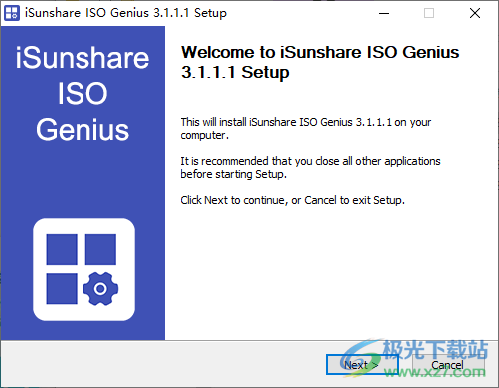Click the 'iSunshare ISO Genius' sidebar title text
The image size is (499, 388).
(x=82, y=94)
